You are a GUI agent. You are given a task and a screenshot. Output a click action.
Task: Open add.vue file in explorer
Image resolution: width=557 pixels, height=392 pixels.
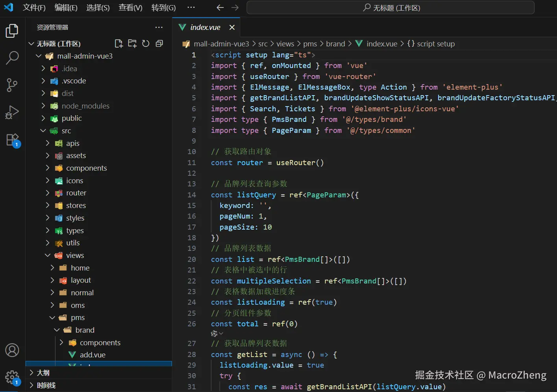[x=92, y=355]
